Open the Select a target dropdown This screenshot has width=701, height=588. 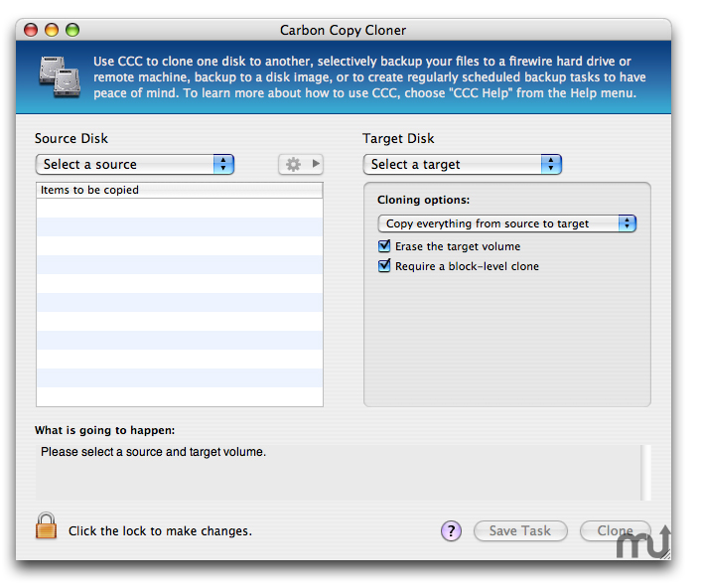click(463, 164)
